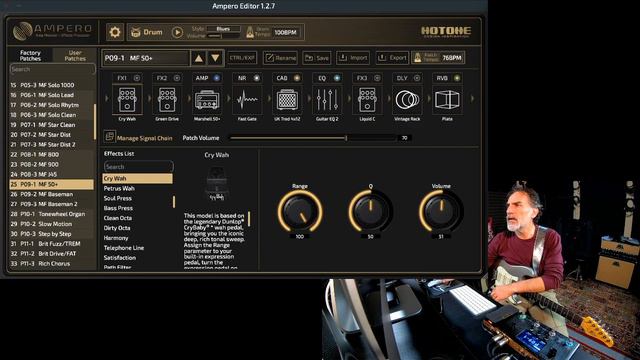
Task: Toggle the EQ module on/off
Action: [x=337, y=78]
